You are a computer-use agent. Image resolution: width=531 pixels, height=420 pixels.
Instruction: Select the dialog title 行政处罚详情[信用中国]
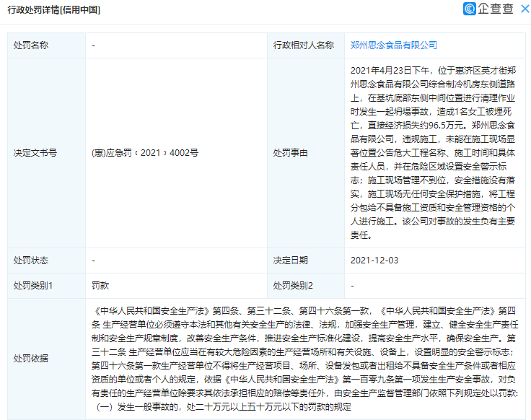pos(54,10)
